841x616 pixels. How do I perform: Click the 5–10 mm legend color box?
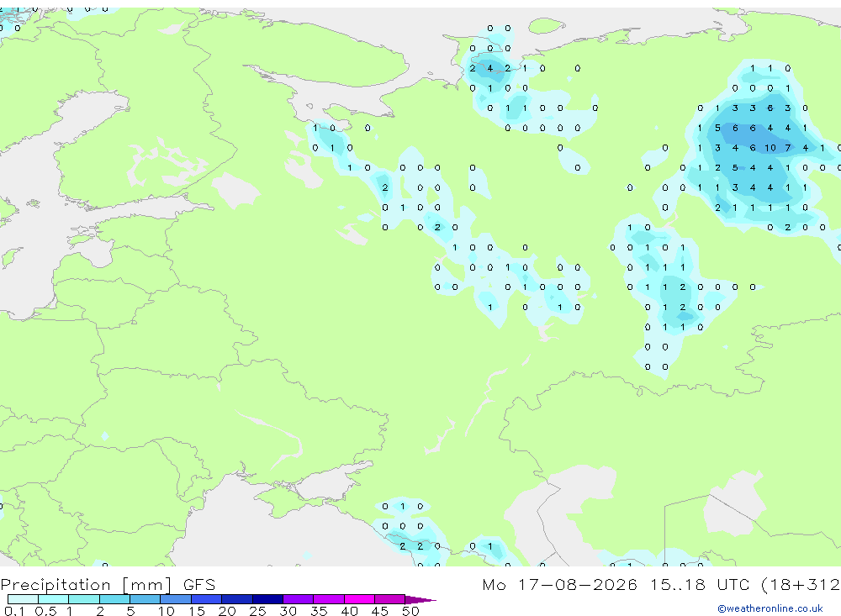(x=145, y=599)
